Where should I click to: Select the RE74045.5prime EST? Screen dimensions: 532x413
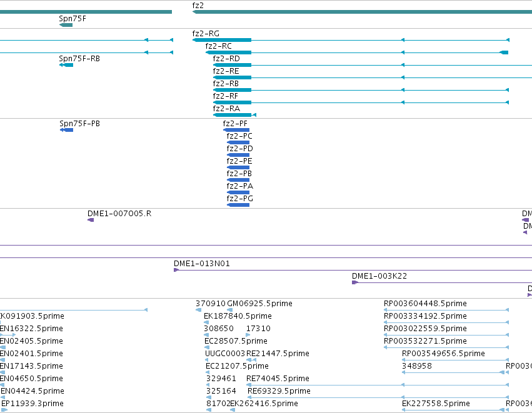[378, 385]
